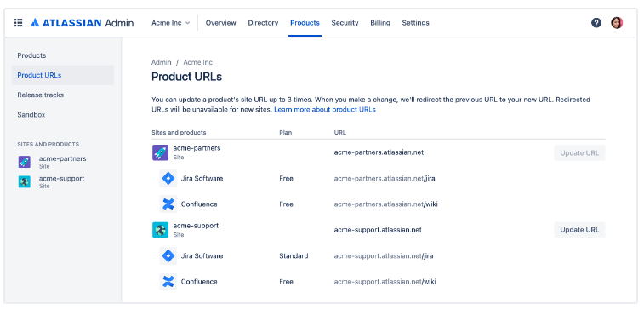Viewport: 644px width, 310px height.
Task: Click Free plan for acme-partners Jira Software
Action: (x=286, y=179)
